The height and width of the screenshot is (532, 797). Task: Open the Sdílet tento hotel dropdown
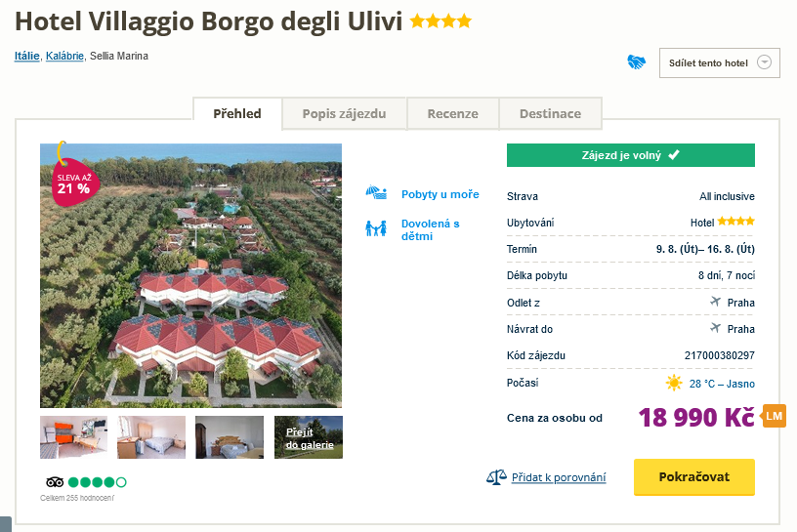[709, 63]
